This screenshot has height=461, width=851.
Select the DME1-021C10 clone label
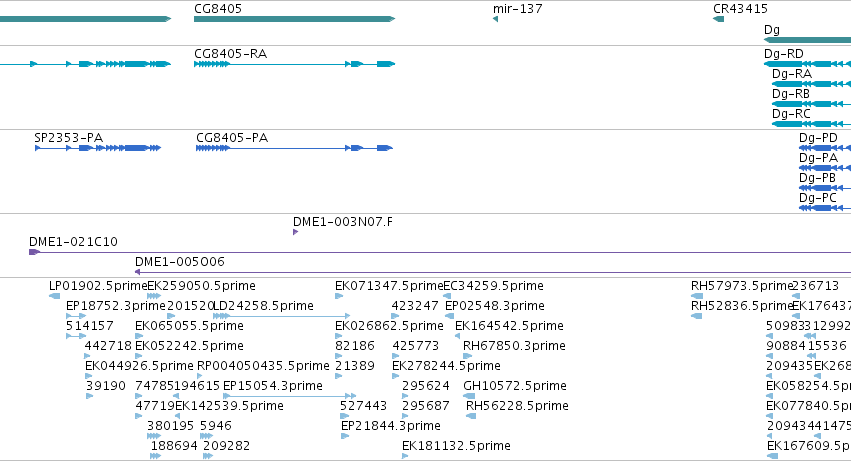[x=73, y=242]
